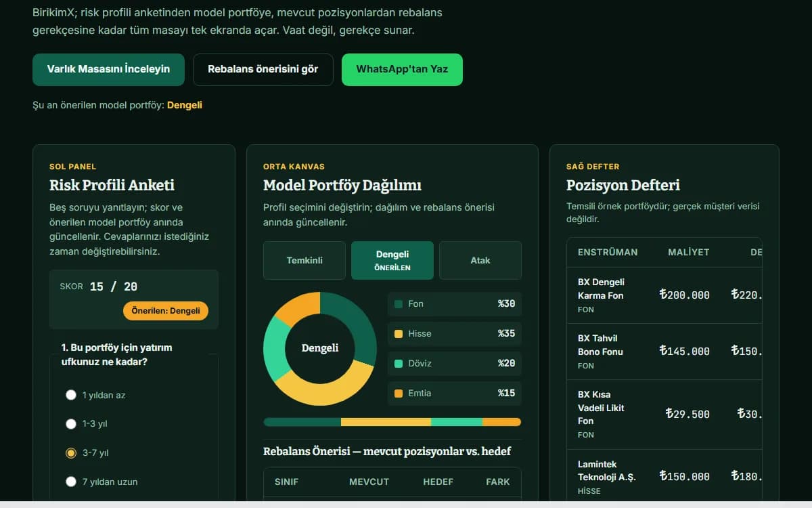This screenshot has height=508, width=812.
Task: Select the Temkinli profile tab
Action: pyautogui.click(x=304, y=260)
